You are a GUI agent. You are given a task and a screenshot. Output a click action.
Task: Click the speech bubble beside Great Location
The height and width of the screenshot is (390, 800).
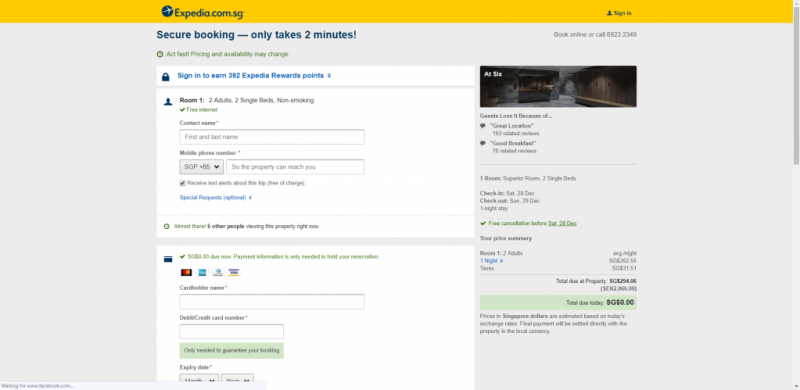click(483, 126)
